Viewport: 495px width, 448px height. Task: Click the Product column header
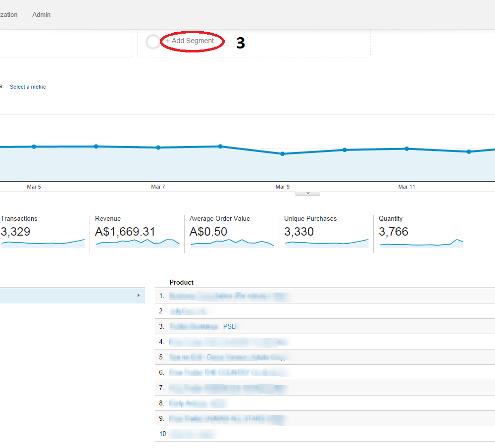[181, 282]
